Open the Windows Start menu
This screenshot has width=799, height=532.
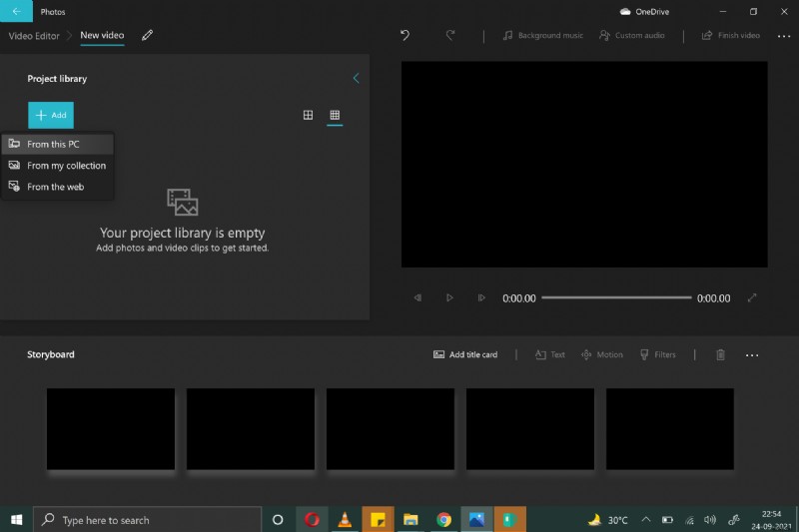coord(16,520)
